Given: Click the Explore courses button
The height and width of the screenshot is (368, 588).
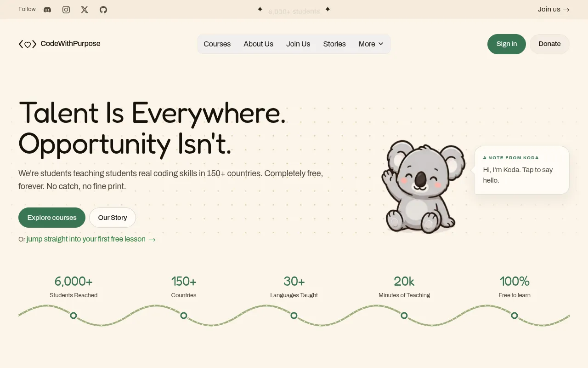Looking at the screenshot, I should [x=52, y=218].
